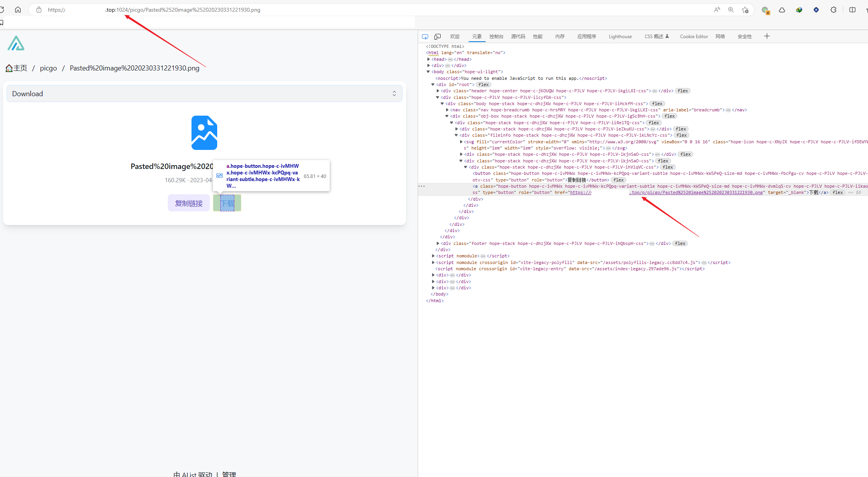868x477 pixels.
Task: Click the flex badge on root div
Action: [483, 84]
